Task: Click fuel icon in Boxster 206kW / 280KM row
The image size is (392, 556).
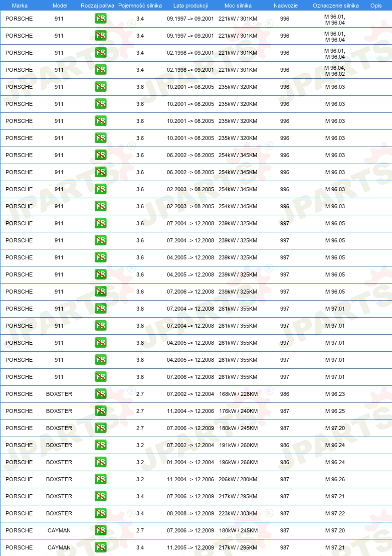Action: [x=101, y=479]
